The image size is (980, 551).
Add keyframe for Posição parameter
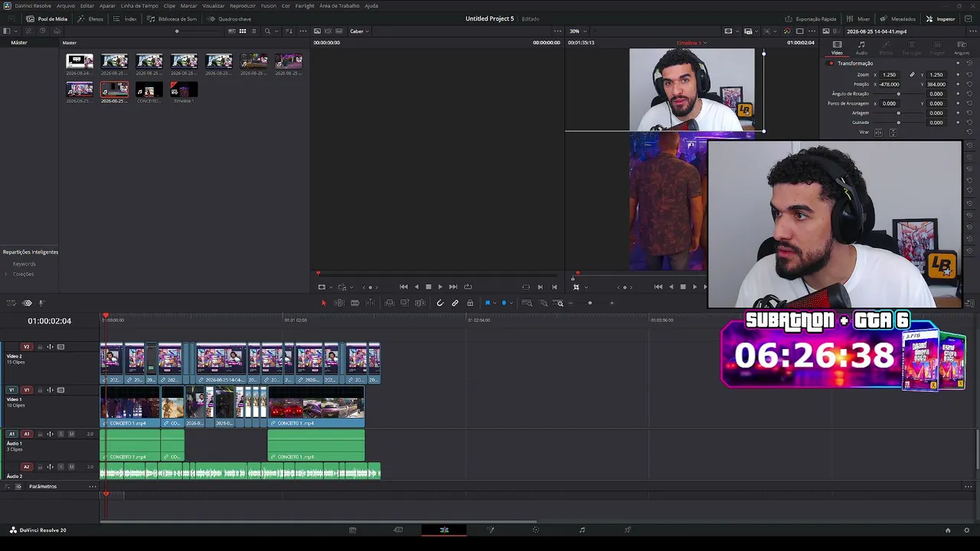click(x=958, y=84)
